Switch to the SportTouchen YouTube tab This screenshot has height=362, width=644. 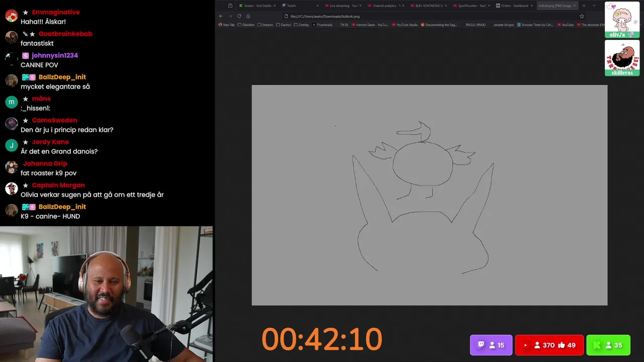pos(471,6)
